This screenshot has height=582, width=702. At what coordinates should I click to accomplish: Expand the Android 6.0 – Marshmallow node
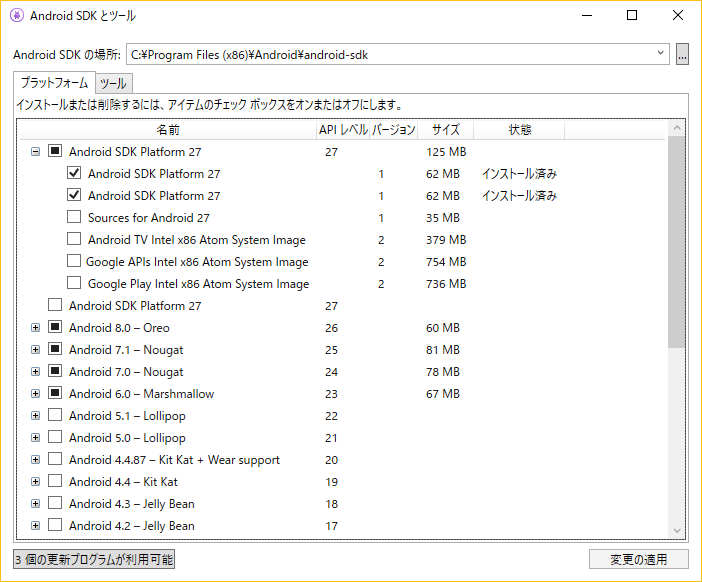(35, 394)
